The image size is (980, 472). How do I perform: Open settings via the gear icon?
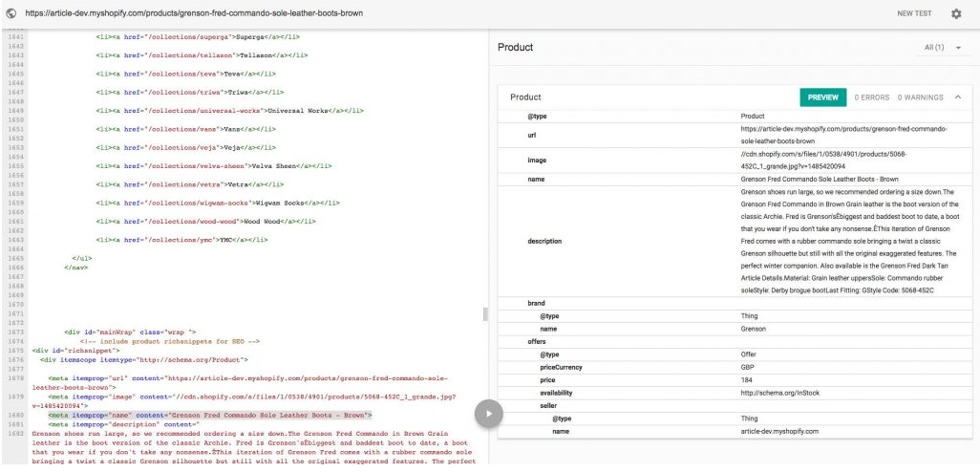pyautogui.click(x=956, y=13)
